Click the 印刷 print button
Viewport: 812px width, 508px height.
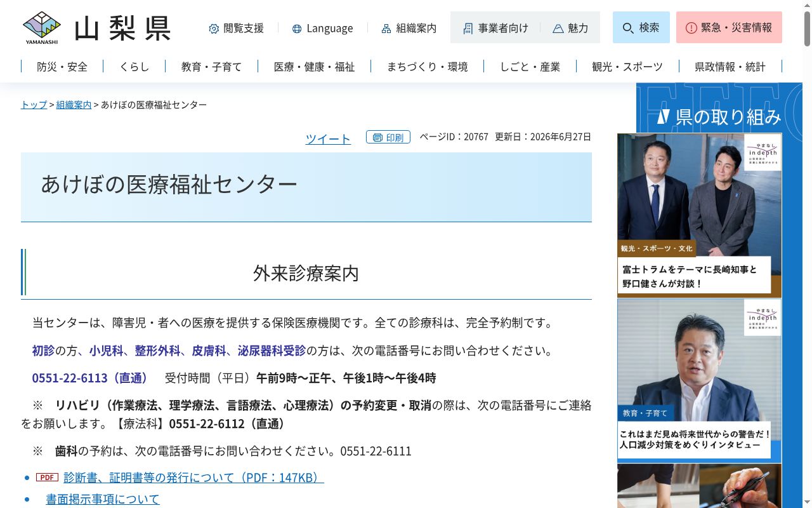[x=388, y=137]
